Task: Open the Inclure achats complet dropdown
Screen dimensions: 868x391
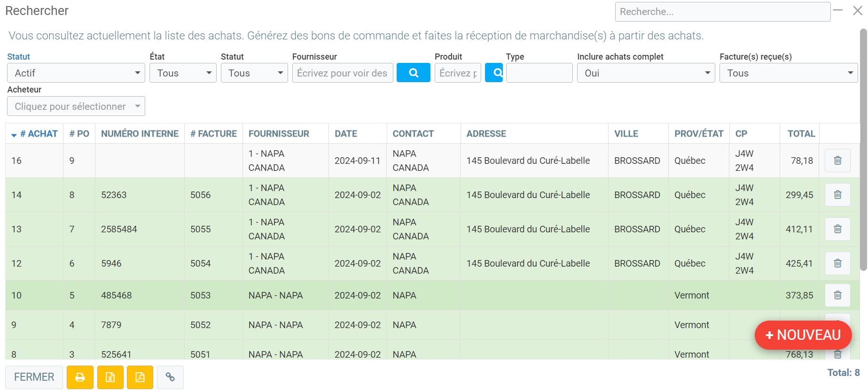Action: click(x=646, y=73)
